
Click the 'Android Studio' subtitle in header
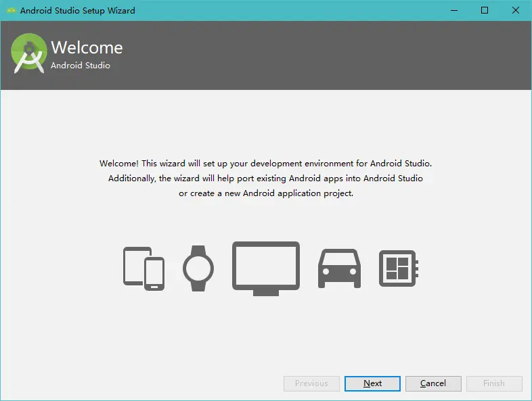(81, 66)
